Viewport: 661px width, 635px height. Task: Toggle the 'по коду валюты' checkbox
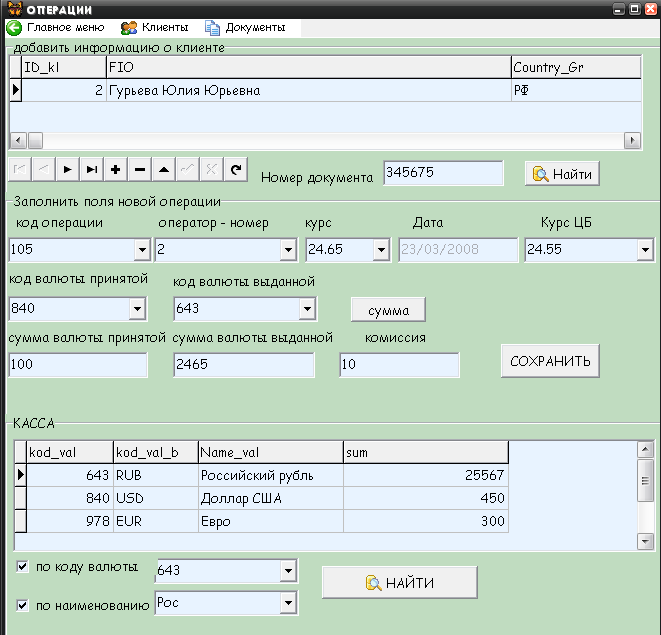(23, 568)
